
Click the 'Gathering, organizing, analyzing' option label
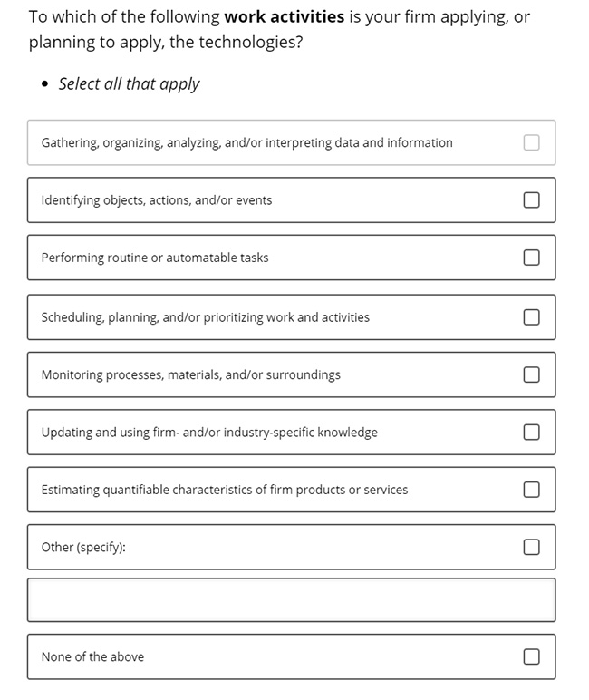(246, 143)
